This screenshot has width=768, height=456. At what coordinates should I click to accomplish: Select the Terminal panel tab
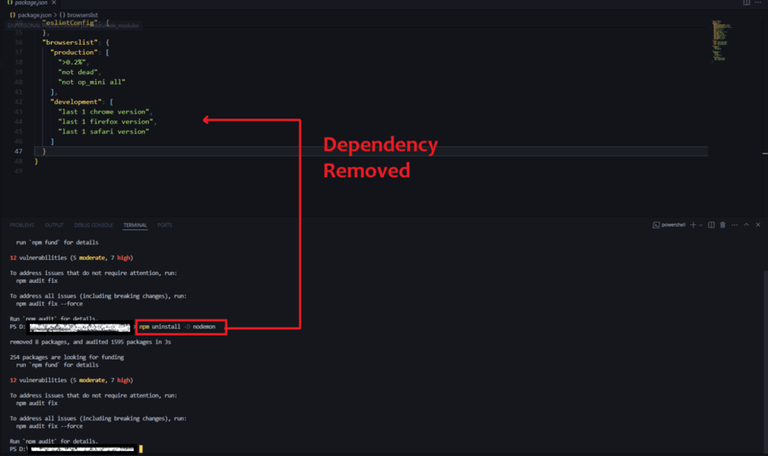pyautogui.click(x=135, y=225)
